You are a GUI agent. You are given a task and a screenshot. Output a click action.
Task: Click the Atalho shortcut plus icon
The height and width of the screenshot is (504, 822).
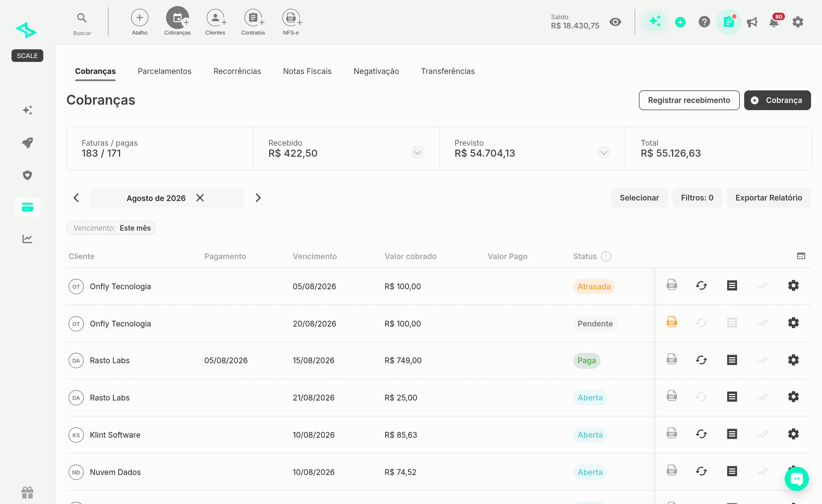tap(140, 18)
